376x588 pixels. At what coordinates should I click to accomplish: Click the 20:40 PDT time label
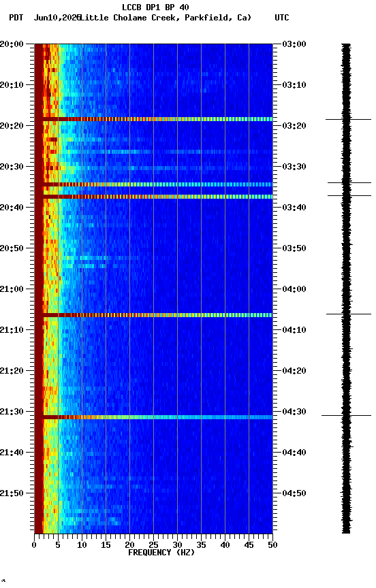12,208
